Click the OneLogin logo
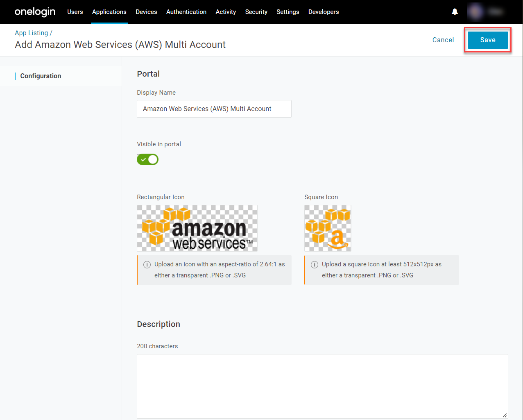Image resolution: width=523 pixels, height=420 pixels. tap(35, 12)
